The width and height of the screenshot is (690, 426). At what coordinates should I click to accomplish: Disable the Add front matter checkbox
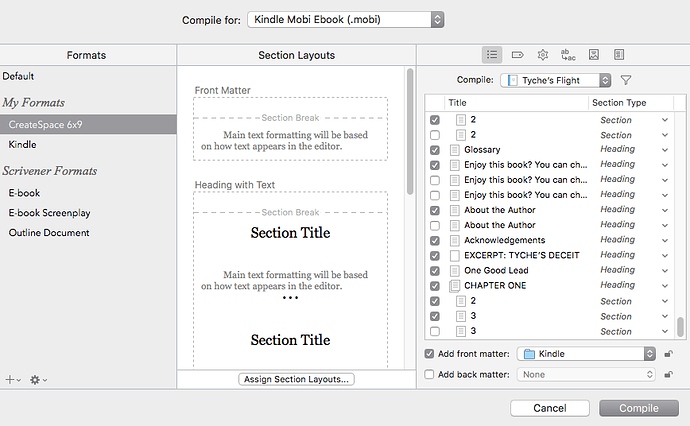pyautogui.click(x=429, y=354)
